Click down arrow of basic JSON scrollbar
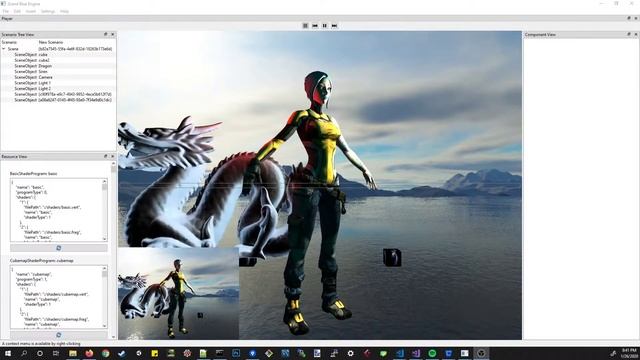The width and height of the screenshot is (640, 360). tap(104, 239)
